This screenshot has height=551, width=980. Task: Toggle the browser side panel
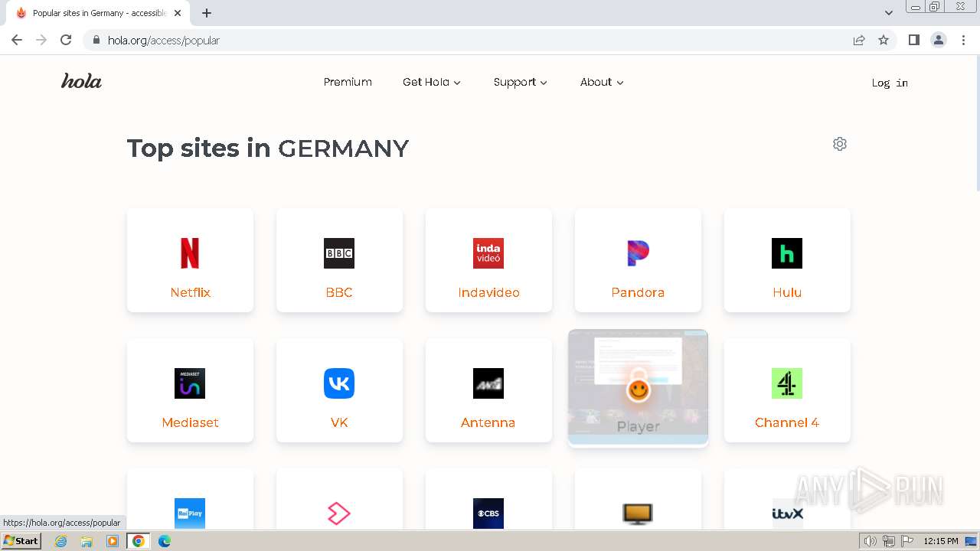click(x=913, y=40)
